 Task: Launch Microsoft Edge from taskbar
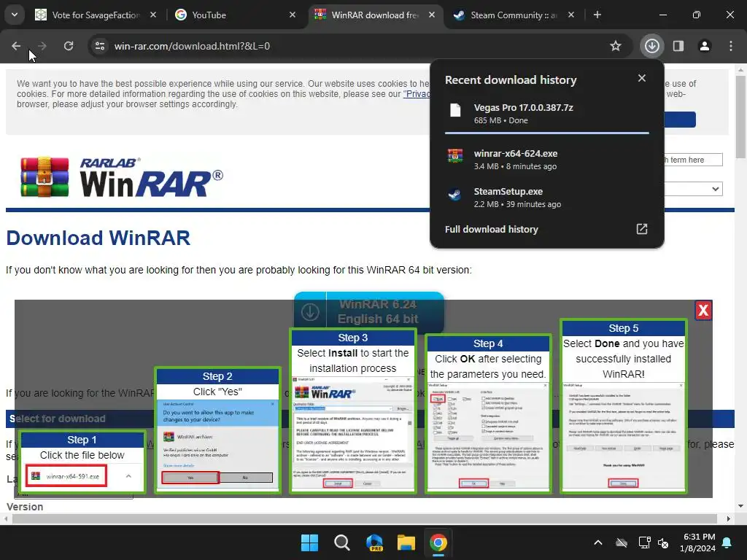374,542
